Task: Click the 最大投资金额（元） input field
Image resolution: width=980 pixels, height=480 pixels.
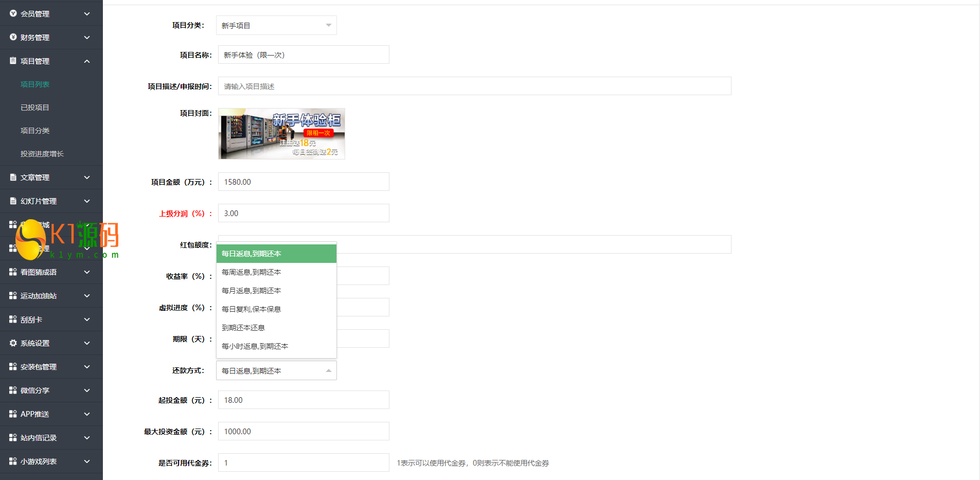Action: pyautogui.click(x=304, y=431)
